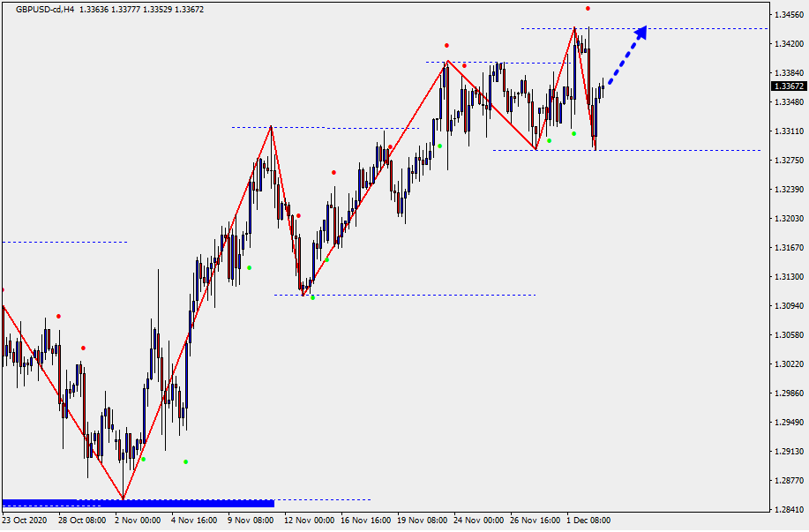Select the red dot above the highest peak

pyautogui.click(x=588, y=8)
